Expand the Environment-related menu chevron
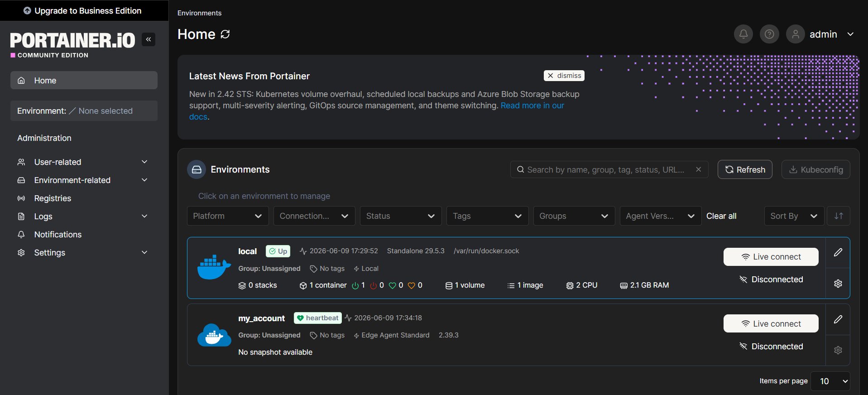Image resolution: width=868 pixels, height=395 pixels. [x=144, y=180]
